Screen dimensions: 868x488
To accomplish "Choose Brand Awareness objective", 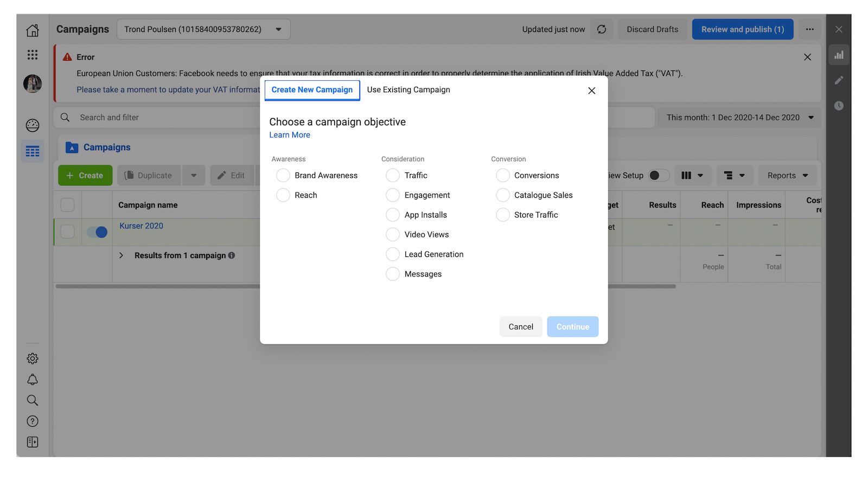I will click(283, 176).
